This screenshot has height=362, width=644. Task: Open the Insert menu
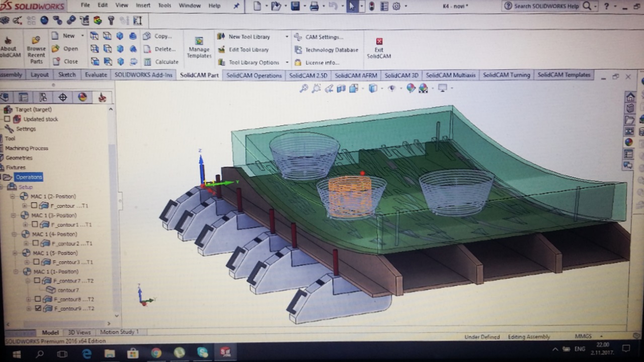point(142,6)
